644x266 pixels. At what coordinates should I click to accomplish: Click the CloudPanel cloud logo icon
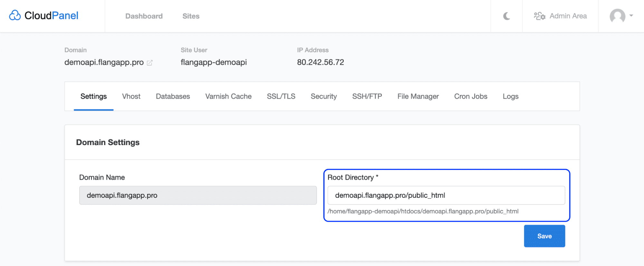coord(15,15)
